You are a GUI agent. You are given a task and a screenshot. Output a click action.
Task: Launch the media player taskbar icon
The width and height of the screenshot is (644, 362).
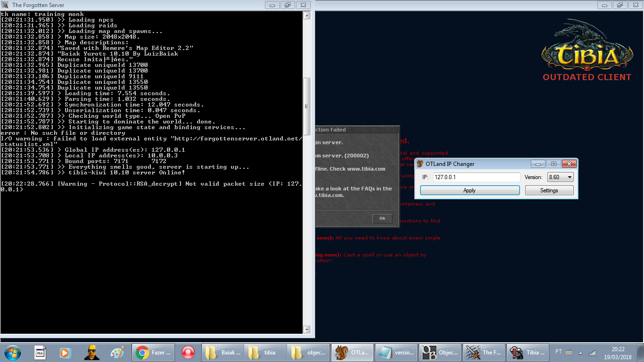(x=65, y=352)
